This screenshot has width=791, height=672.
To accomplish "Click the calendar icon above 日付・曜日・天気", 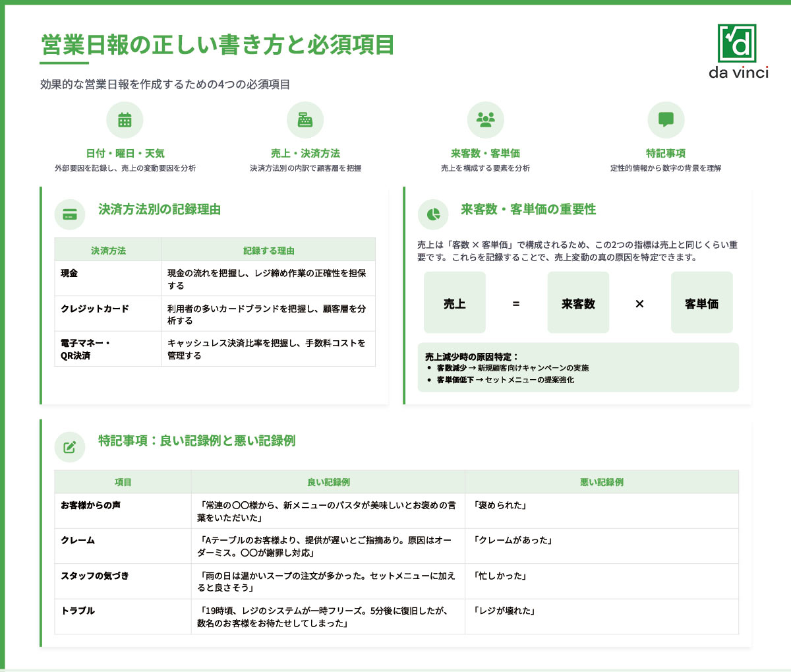I will 125,119.
